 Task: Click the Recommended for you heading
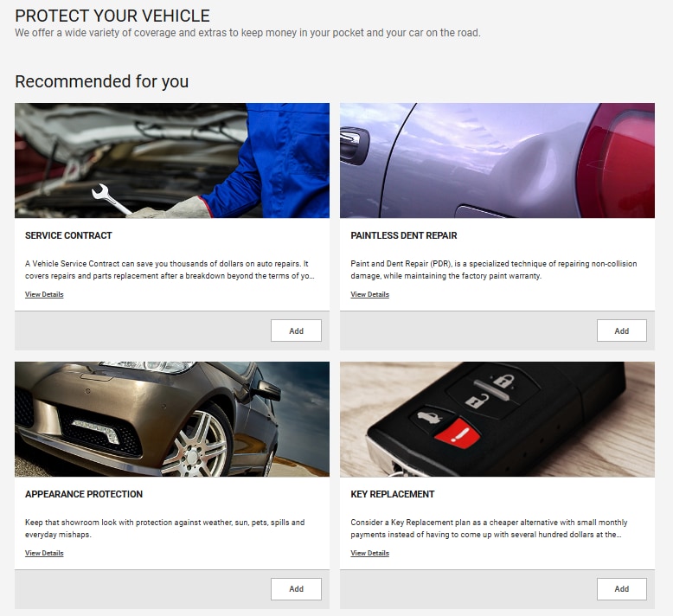click(x=102, y=81)
